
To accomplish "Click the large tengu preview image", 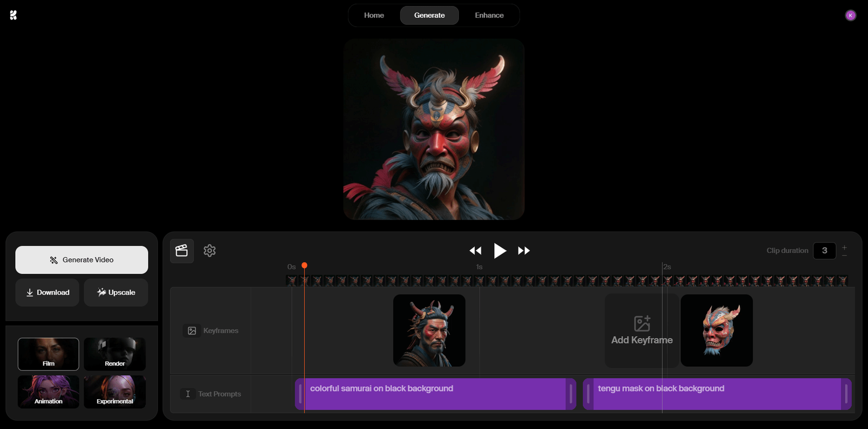I will (434, 129).
